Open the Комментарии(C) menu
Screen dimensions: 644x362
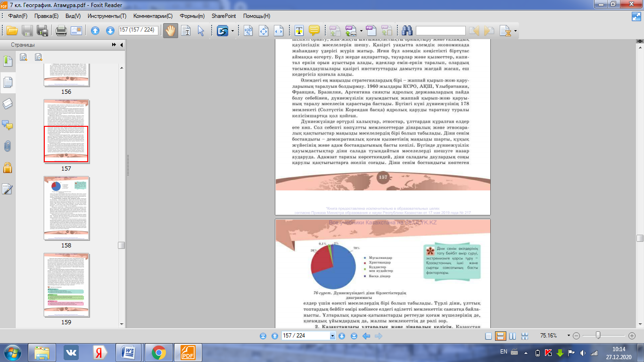click(153, 16)
